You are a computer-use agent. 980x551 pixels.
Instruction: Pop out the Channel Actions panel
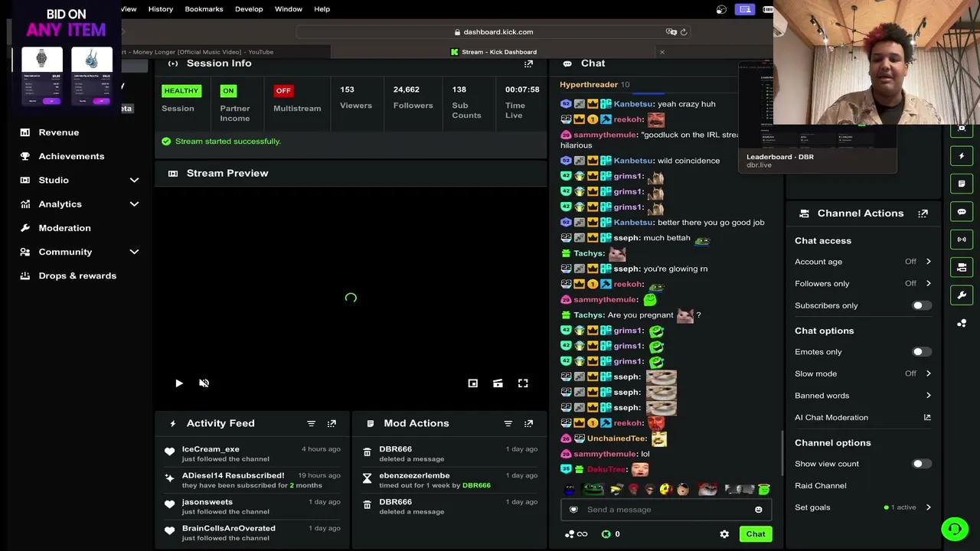923,214
